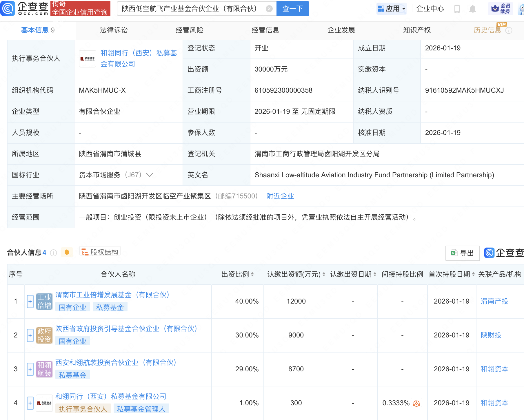524x420 pixels.
Task: Switch to the 法律诉讼 tab
Action: click(114, 30)
